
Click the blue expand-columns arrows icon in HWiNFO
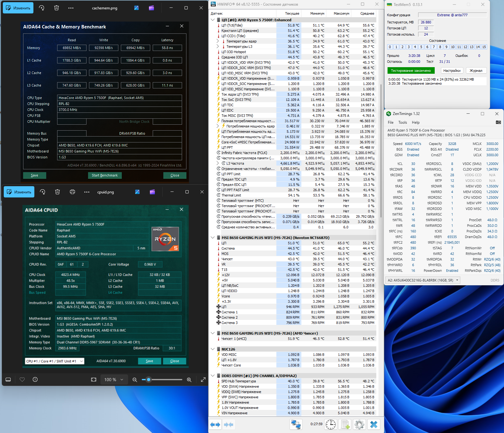tap(215, 425)
